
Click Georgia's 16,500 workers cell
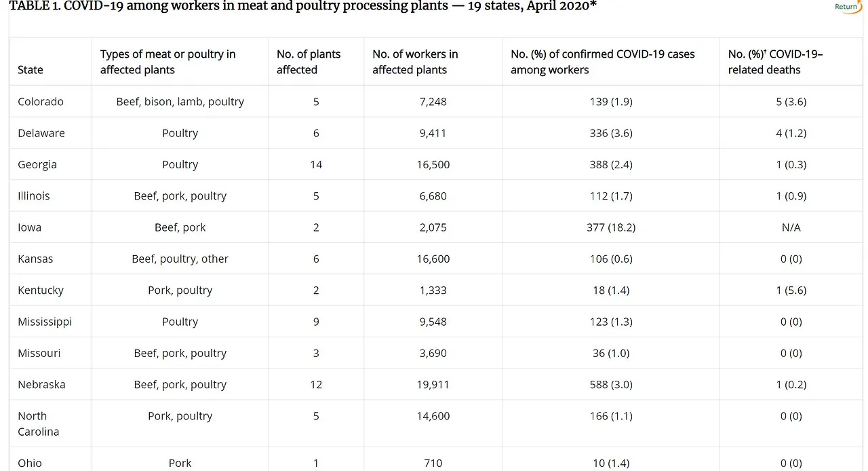[x=433, y=164]
